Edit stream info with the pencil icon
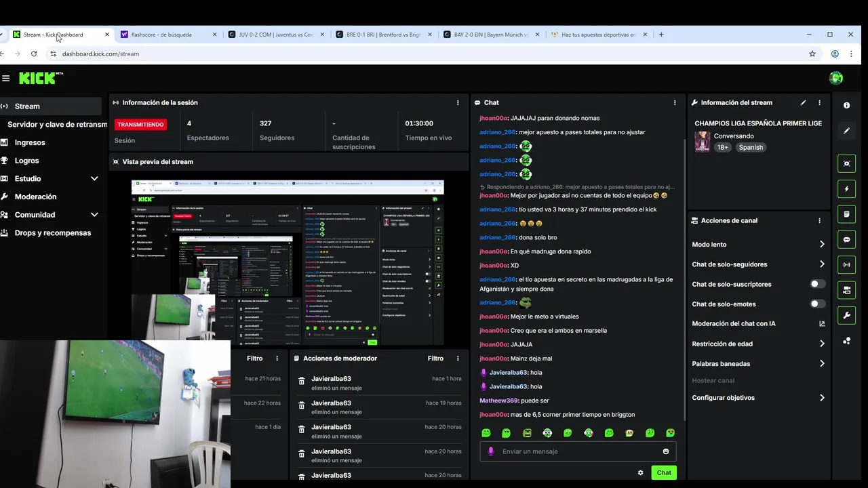 pos(804,102)
